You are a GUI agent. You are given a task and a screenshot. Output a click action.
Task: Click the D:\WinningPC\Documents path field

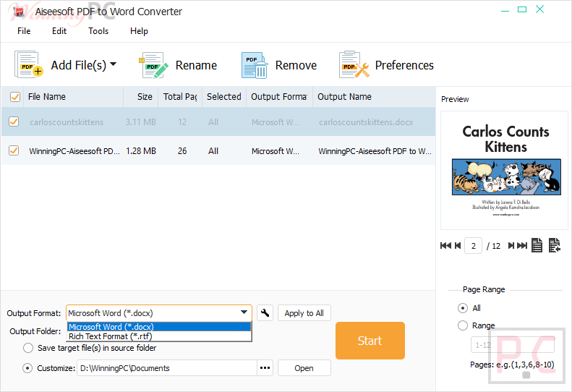167,368
